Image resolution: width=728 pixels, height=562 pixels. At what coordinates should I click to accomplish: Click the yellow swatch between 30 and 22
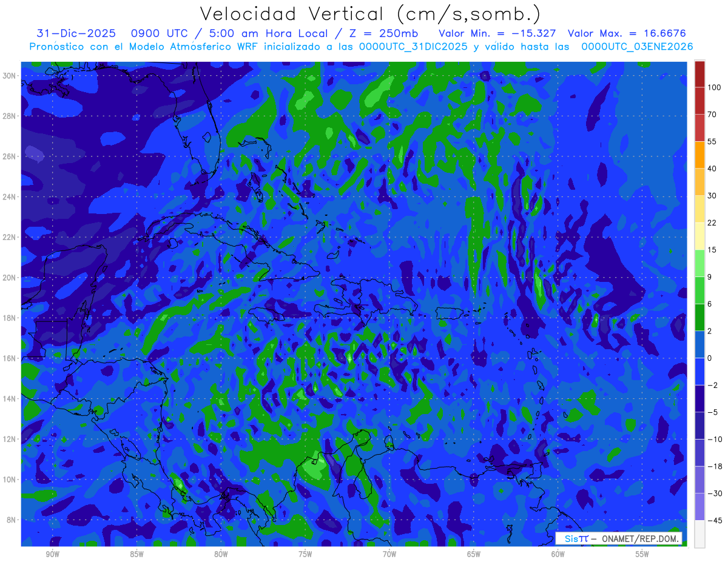click(699, 209)
